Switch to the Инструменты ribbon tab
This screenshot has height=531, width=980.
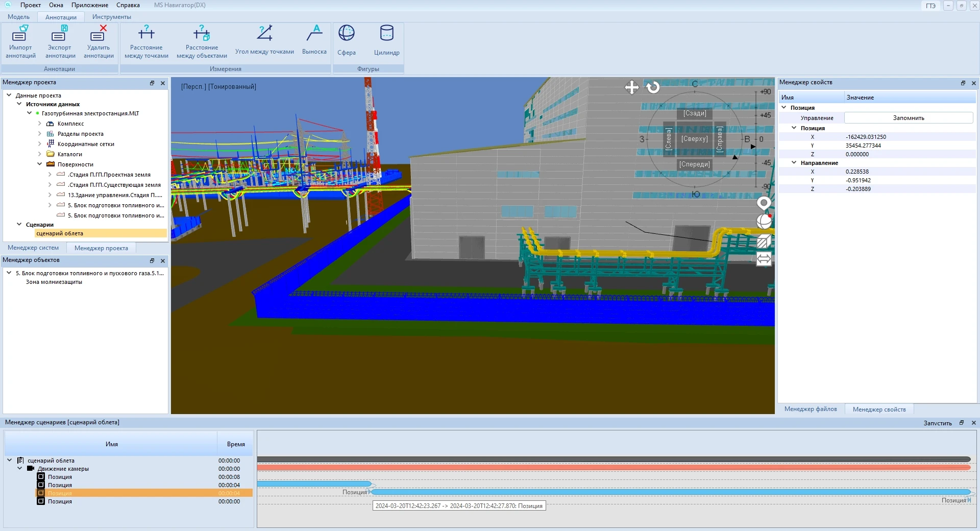pyautogui.click(x=111, y=17)
